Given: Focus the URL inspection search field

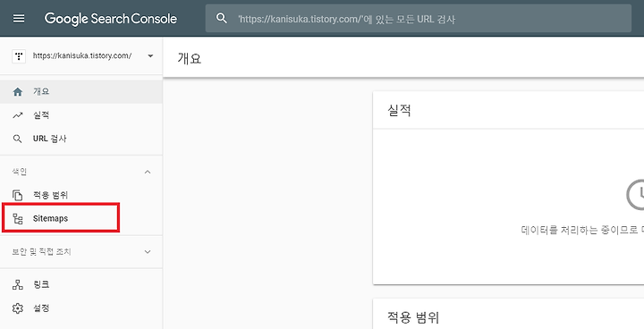Looking at the screenshot, I should tap(418, 19).
